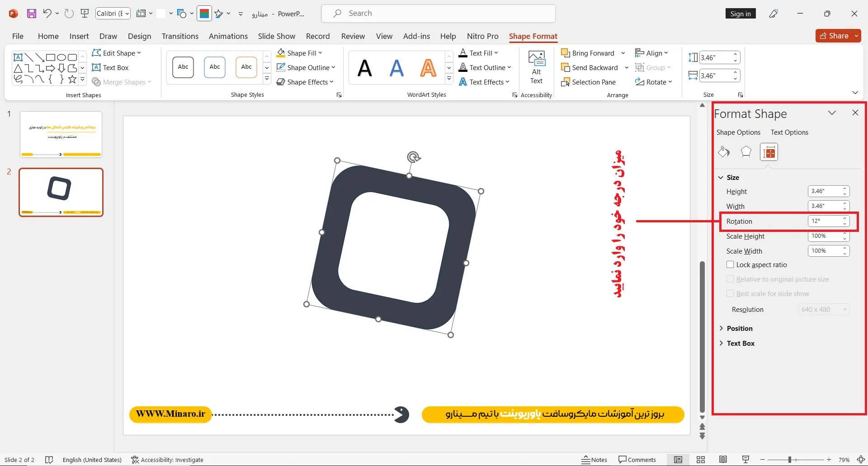Screen dimensions: 868x466
Task: Select the first Abc shape style preset
Action: [183, 67]
